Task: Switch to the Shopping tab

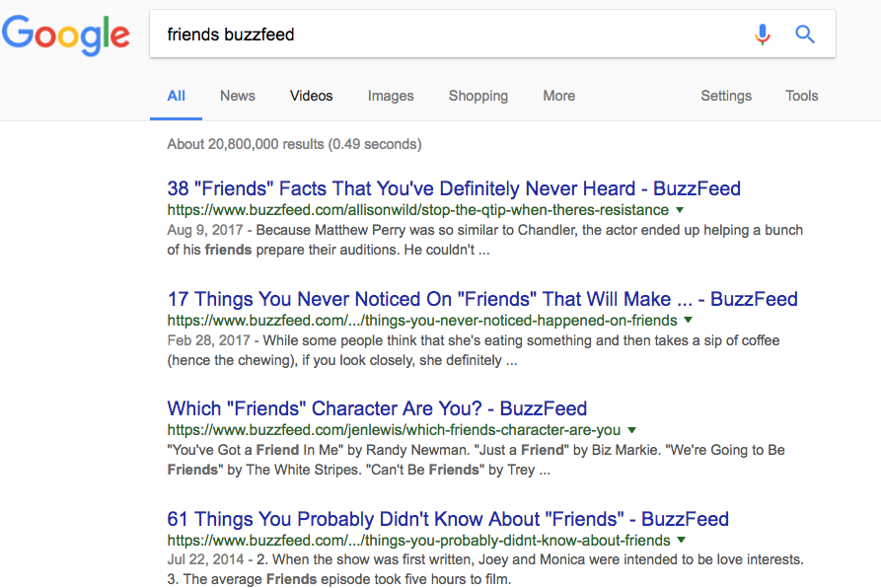Action: (478, 96)
